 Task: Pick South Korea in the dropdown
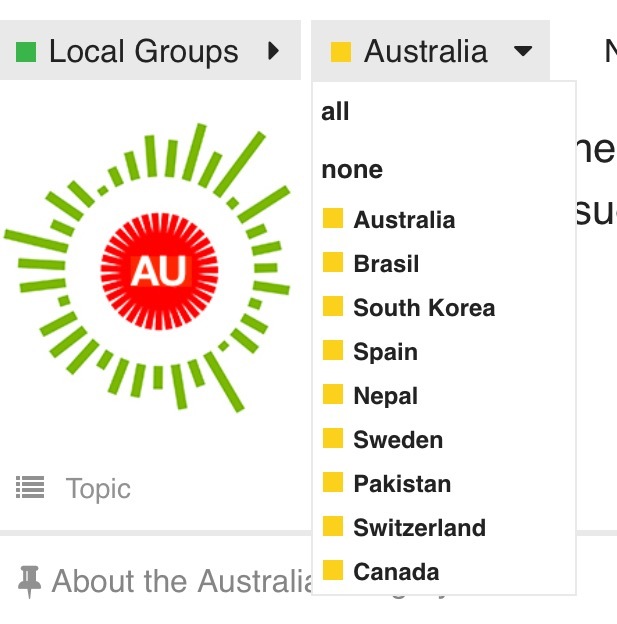424,308
